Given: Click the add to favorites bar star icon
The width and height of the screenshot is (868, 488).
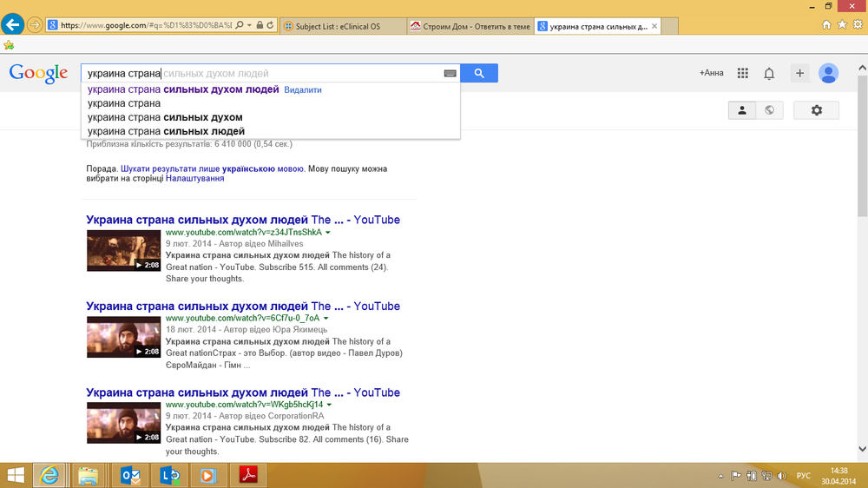Looking at the screenshot, I should [9, 45].
